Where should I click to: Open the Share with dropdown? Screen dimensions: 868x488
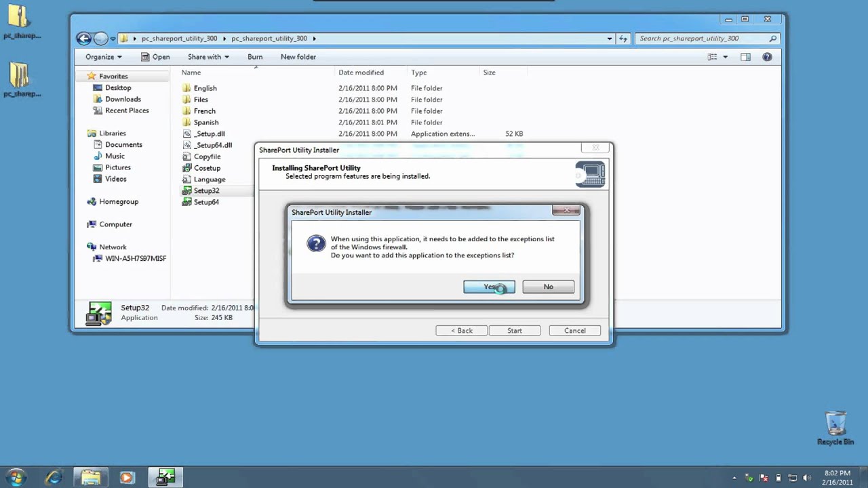tap(208, 57)
